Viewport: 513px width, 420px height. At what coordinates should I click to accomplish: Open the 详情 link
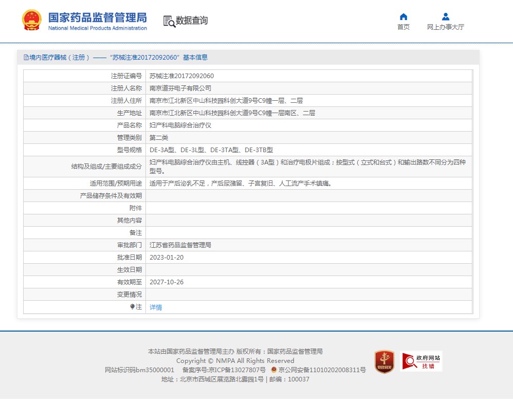(x=156, y=307)
